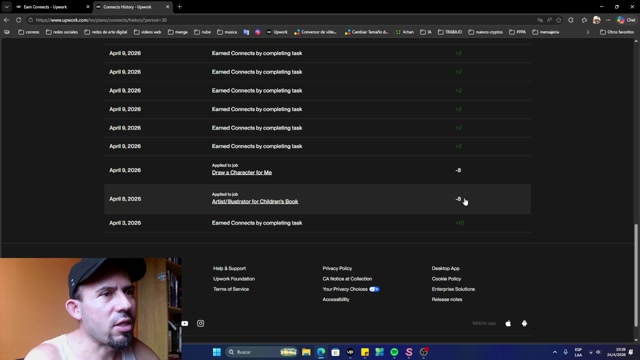
Task: Open the Android mobile app icon
Action: coord(524,323)
